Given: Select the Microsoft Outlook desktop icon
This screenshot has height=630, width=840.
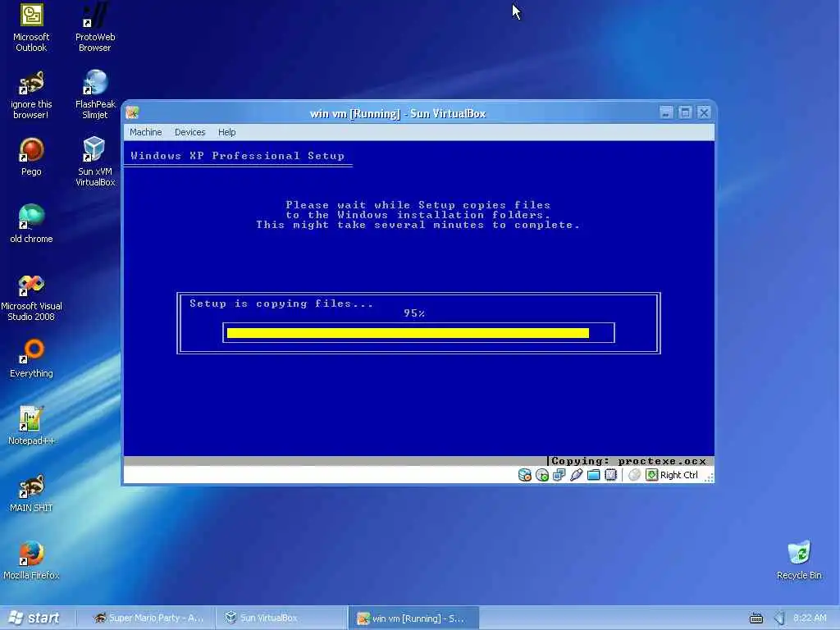Looking at the screenshot, I should point(31,28).
